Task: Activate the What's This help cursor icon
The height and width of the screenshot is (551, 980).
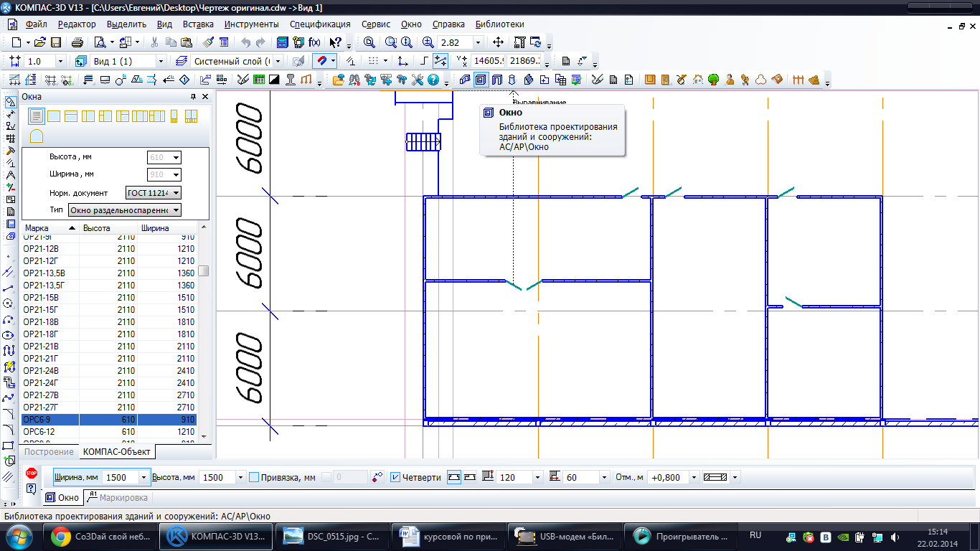Action: [336, 42]
